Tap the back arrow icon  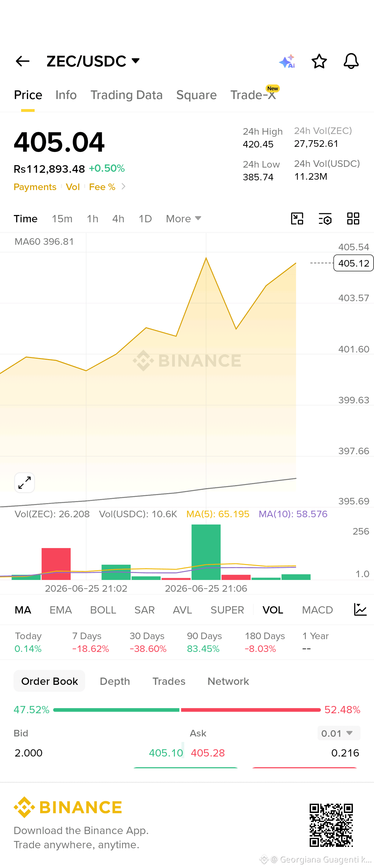coord(23,61)
